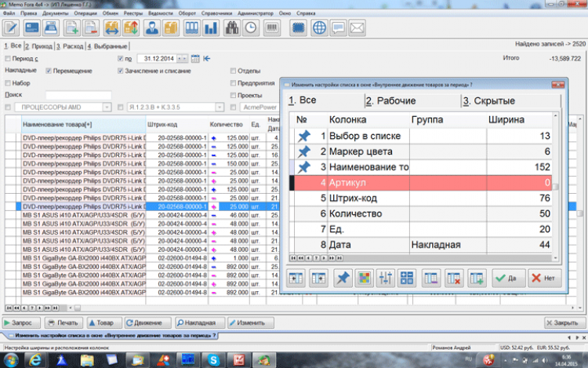Open the globe (web) toolbar icon
Viewport: 588px width, 368px height.
(319, 27)
